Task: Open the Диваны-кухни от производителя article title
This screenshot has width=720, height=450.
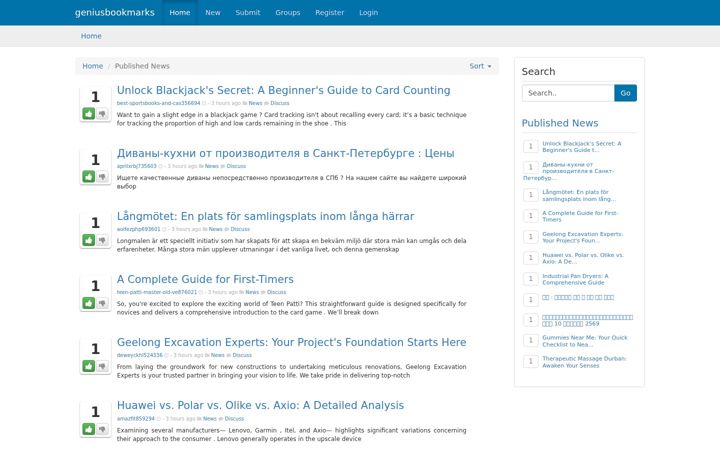Action: point(286,153)
